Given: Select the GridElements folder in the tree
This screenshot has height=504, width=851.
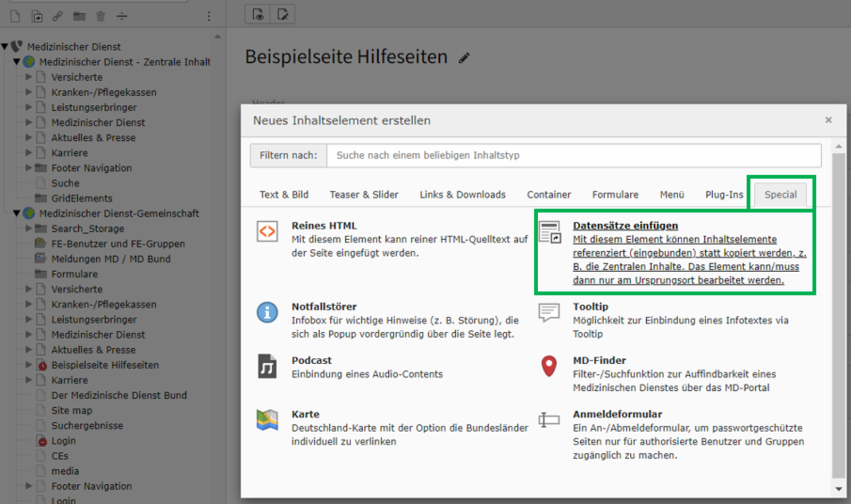Looking at the screenshot, I should pyautogui.click(x=82, y=198).
